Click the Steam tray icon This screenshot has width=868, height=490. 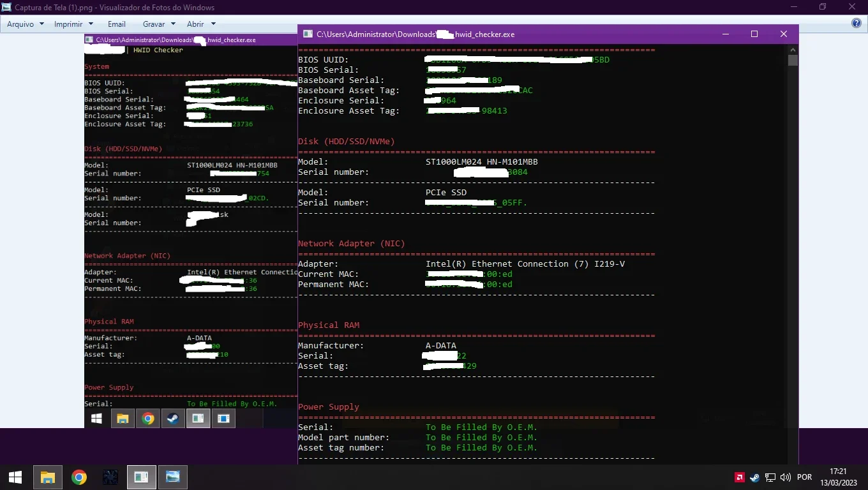(x=754, y=477)
